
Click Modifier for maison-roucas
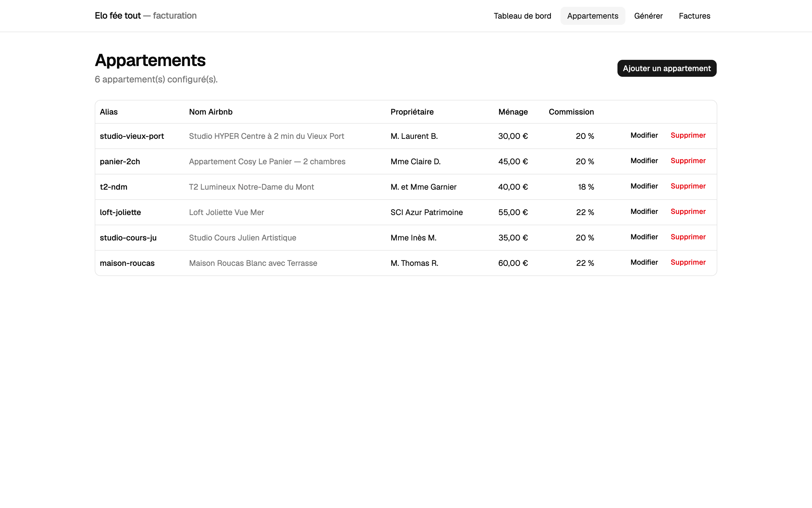point(644,262)
